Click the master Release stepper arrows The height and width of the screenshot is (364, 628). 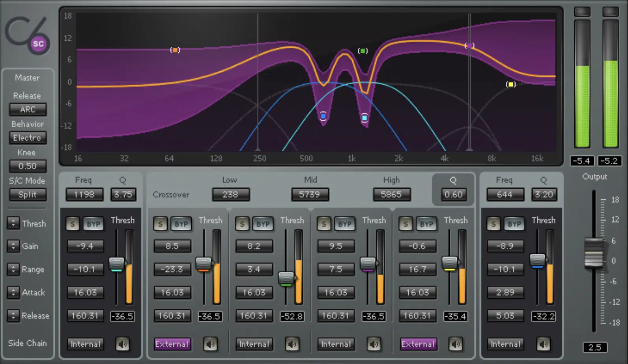coord(13,316)
